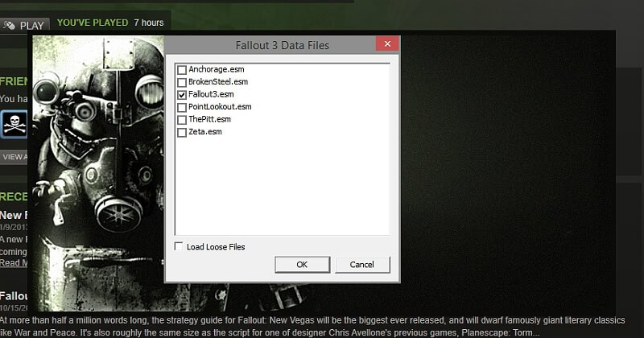The height and width of the screenshot is (338, 644).
Task: Enable the Anchorage.esm checkbox
Action: 182,70
